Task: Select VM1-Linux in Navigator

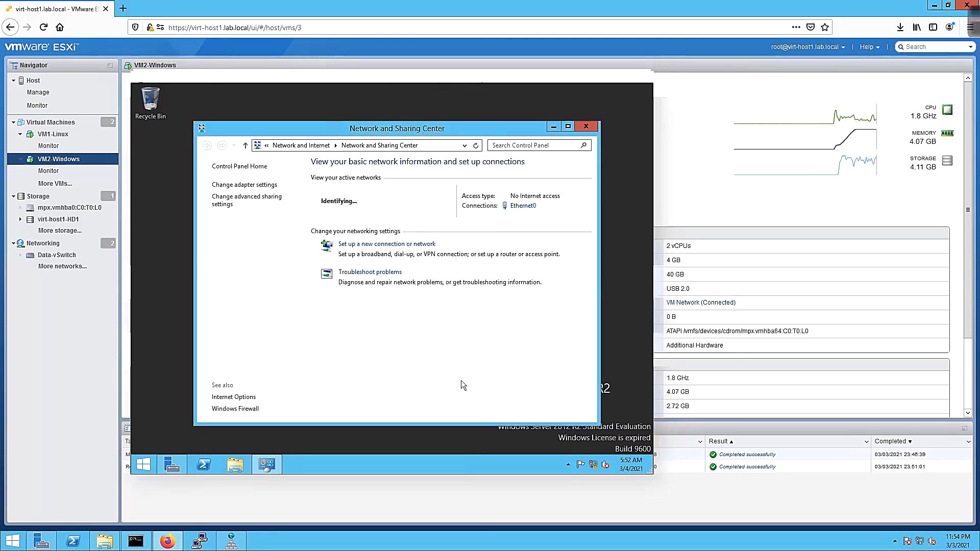Action: click(53, 134)
